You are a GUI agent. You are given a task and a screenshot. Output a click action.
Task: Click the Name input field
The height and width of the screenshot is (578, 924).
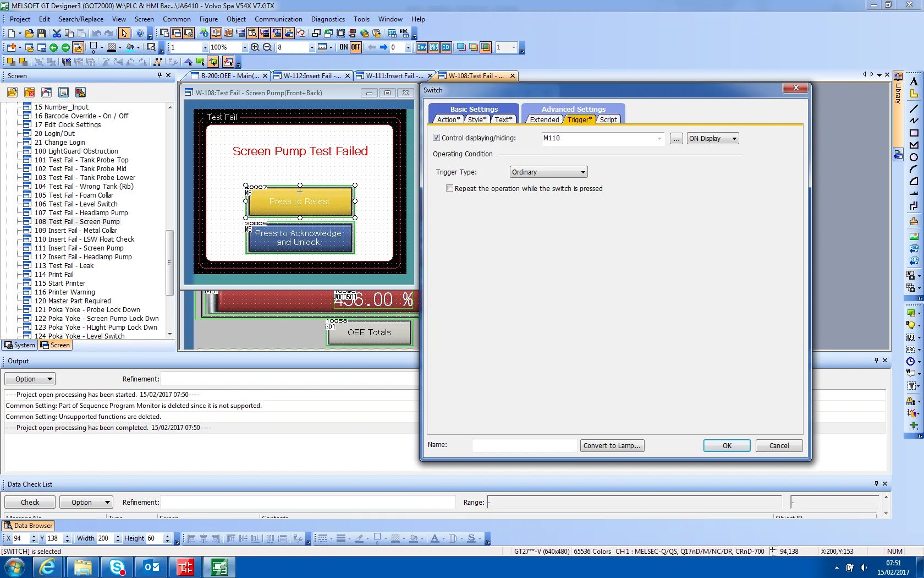click(x=525, y=446)
